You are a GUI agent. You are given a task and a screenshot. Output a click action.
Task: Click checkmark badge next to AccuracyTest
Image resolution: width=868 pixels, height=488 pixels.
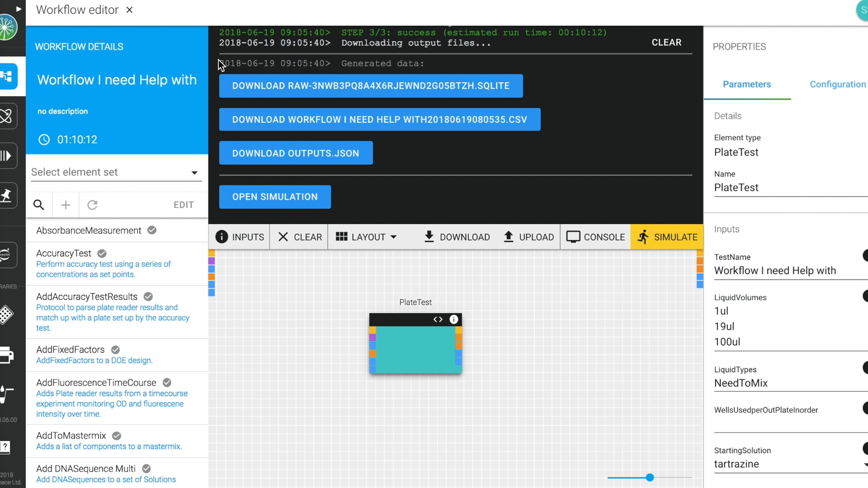[102, 253]
